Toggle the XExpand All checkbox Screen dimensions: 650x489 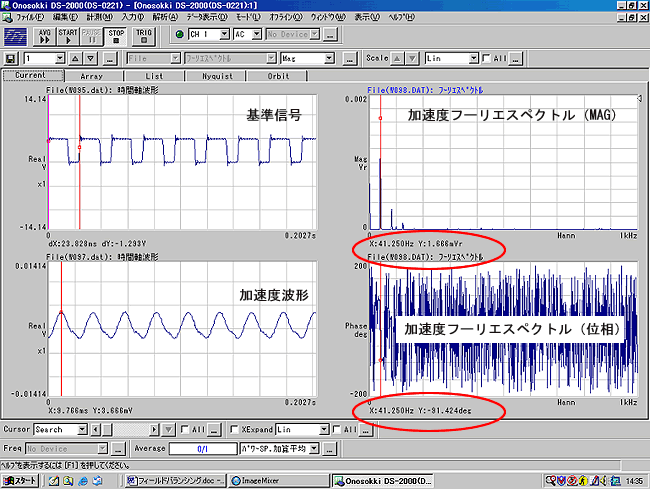point(337,429)
